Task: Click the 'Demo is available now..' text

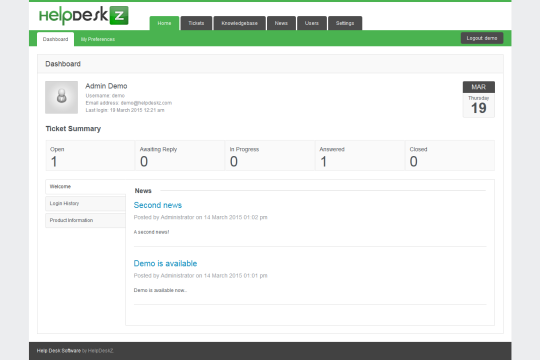Action: 160,290
